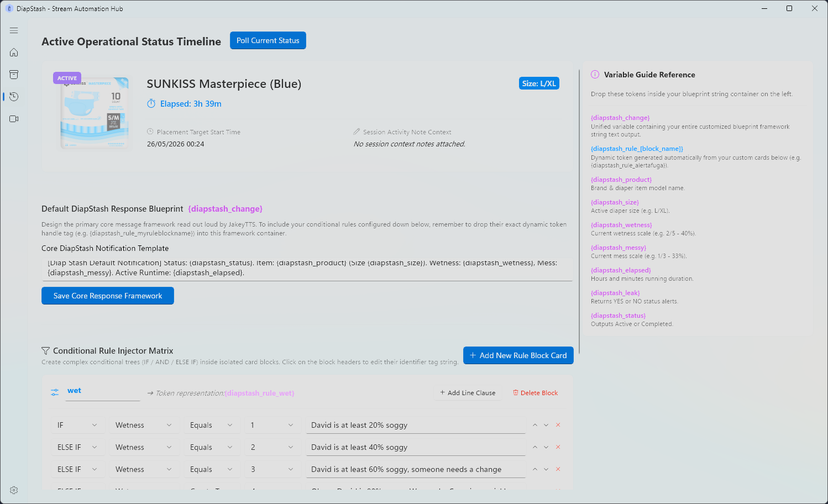Open Equals dropdown in value 2 row
828x504 pixels.
click(x=212, y=447)
